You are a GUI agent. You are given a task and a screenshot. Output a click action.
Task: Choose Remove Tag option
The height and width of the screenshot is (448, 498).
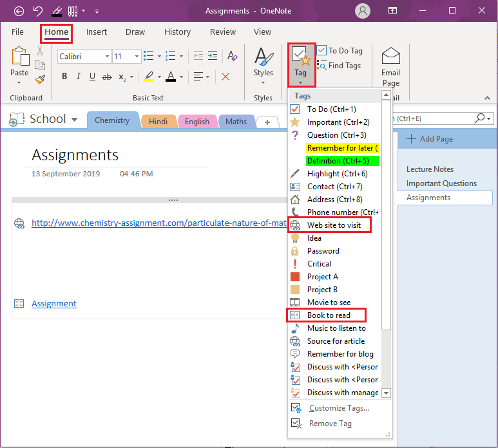[330, 424]
